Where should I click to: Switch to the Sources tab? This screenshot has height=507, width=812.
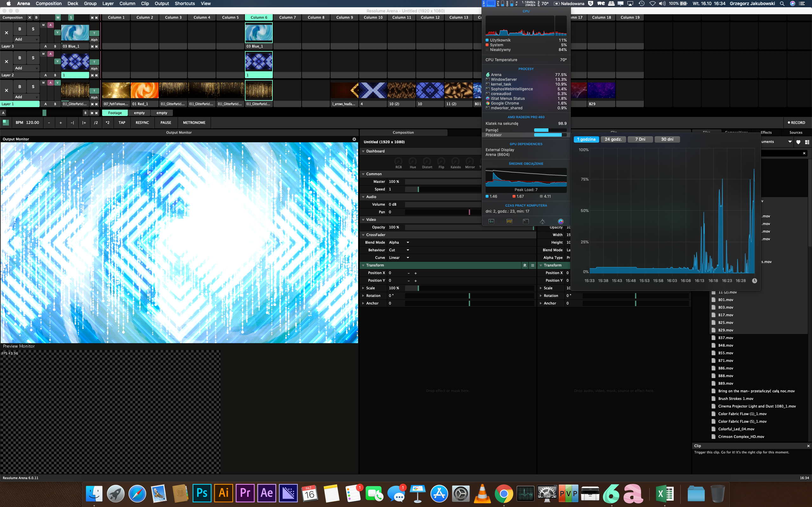796,132
